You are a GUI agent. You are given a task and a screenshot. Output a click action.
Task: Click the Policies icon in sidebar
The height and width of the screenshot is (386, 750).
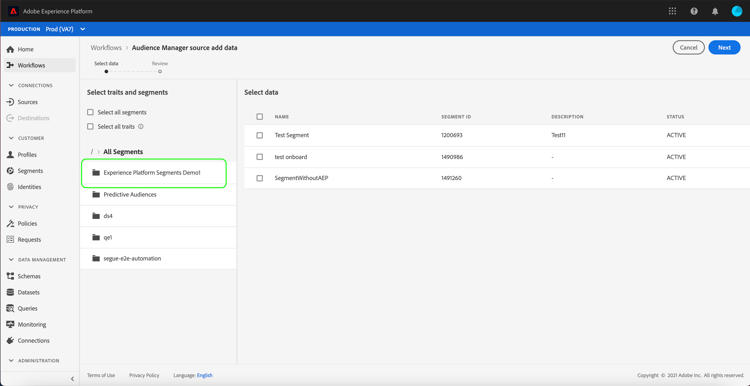[10, 223]
